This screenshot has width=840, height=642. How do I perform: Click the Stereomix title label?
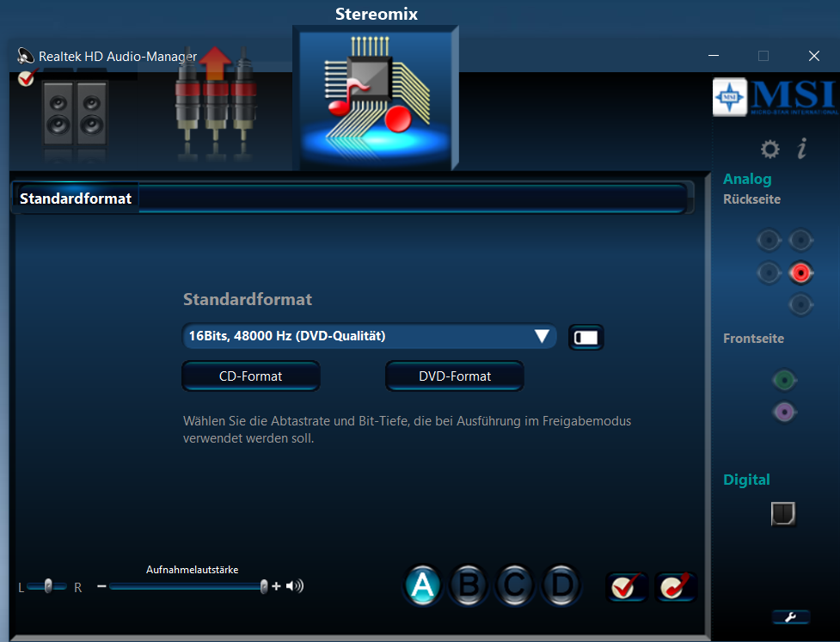tap(377, 14)
